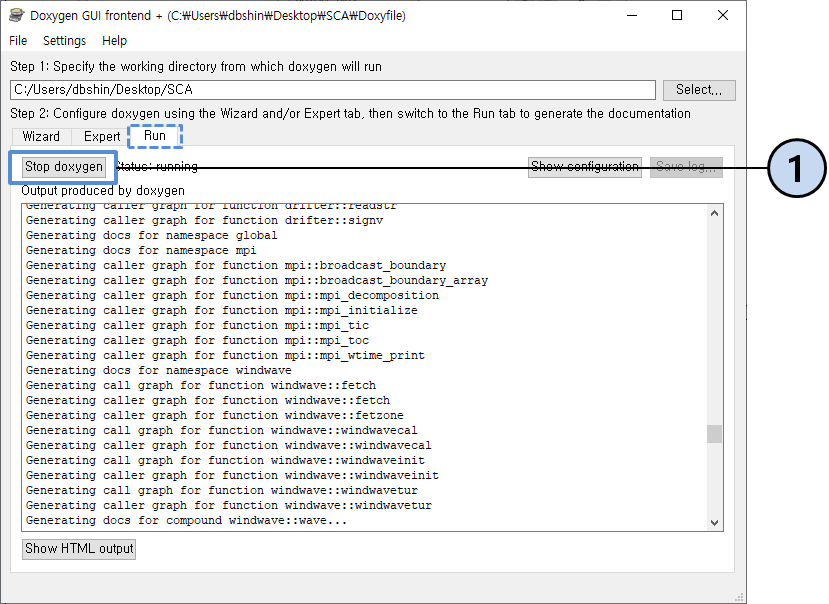Minimize the Doxygen GUI frontend window
829x604 pixels.
click(x=632, y=15)
